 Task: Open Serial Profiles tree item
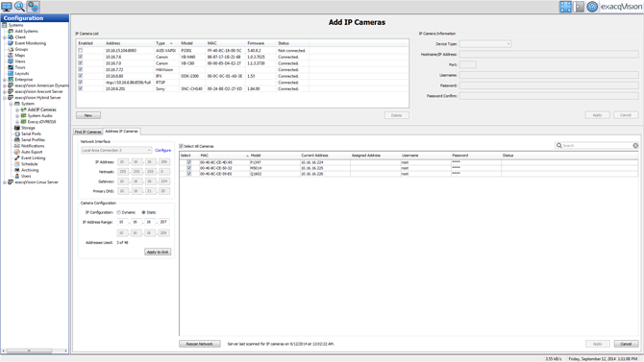[34, 140]
